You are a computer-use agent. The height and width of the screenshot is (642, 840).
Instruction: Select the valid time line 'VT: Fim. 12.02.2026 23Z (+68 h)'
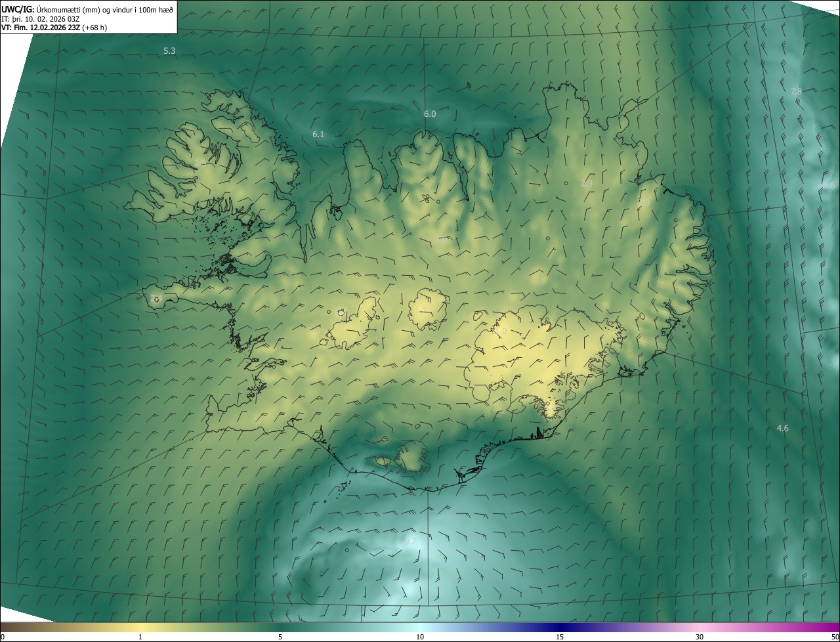point(55,28)
